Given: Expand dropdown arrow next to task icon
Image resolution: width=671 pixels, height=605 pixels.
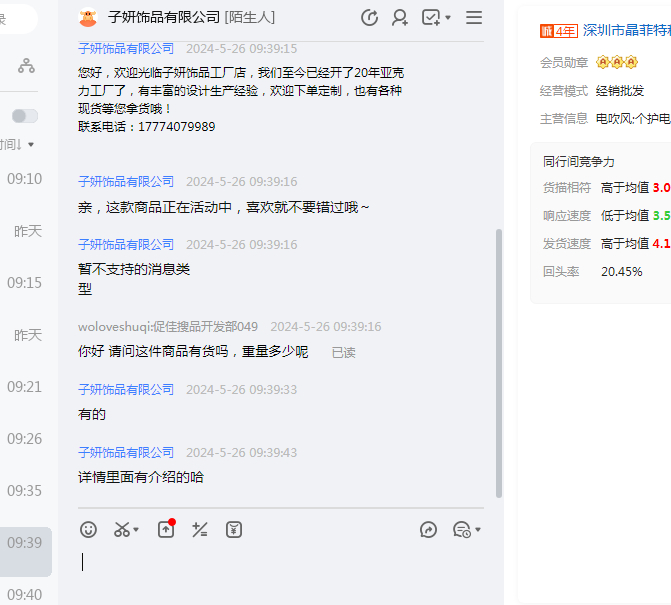Looking at the screenshot, I should [448, 18].
